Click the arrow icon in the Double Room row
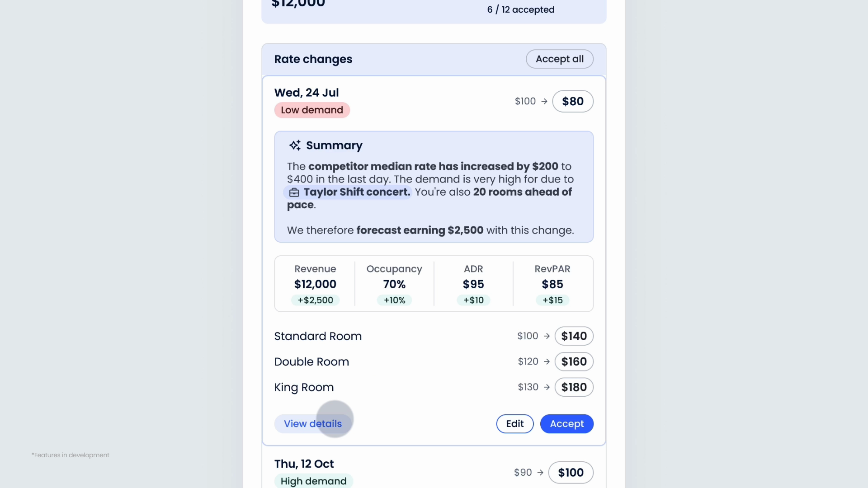 pos(547,362)
